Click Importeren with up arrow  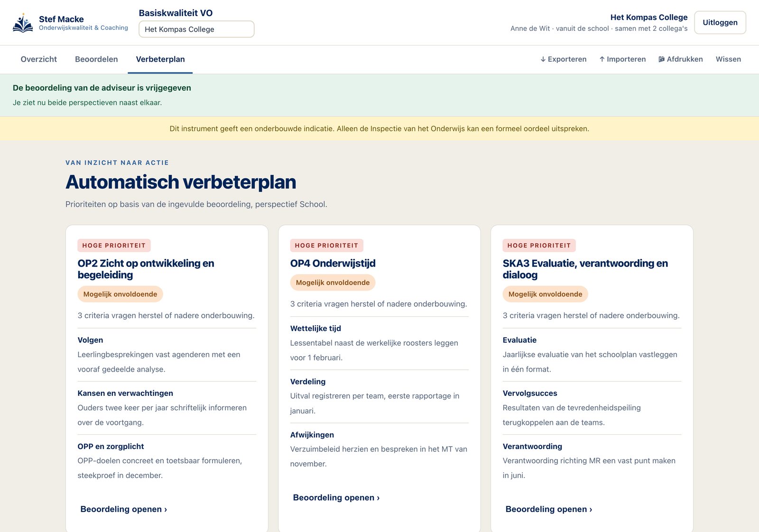click(x=622, y=59)
